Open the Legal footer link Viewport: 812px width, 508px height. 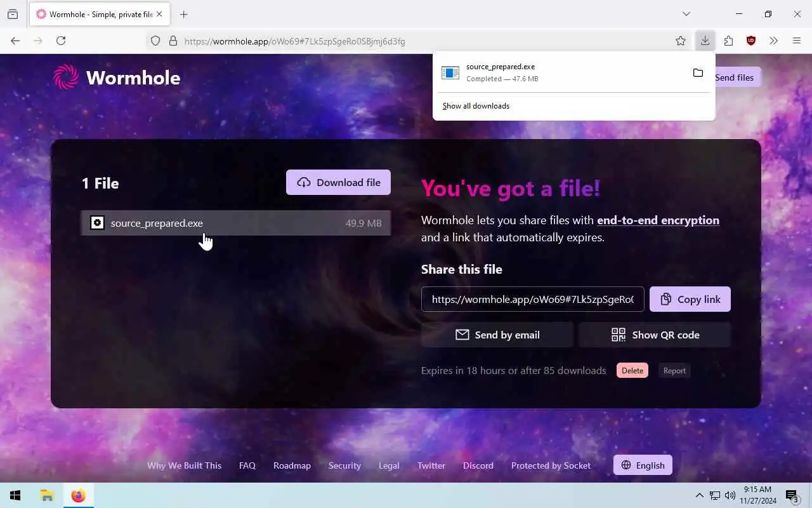pyautogui.click(x=389, y=465)
